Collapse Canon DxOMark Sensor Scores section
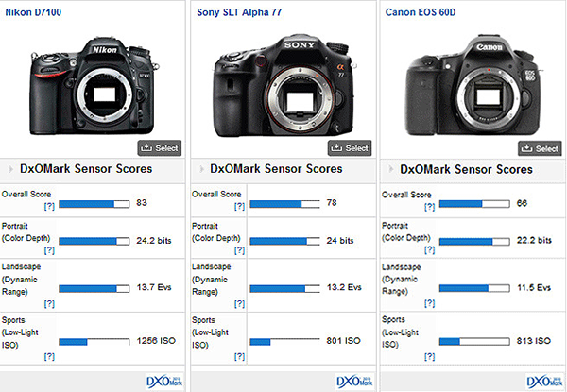The height and width of the screenshot is (392, 567). (x=391, y=169)
